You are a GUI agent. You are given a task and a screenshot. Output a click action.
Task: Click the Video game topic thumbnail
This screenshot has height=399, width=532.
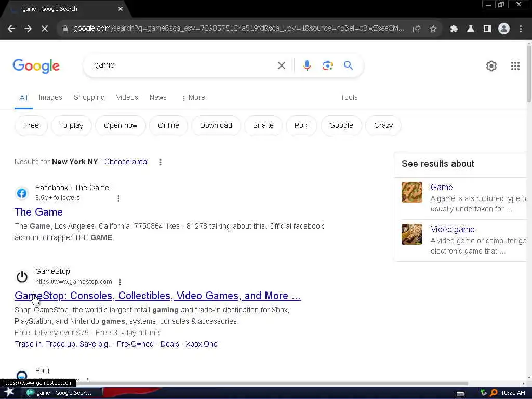(x=412, y=234)
